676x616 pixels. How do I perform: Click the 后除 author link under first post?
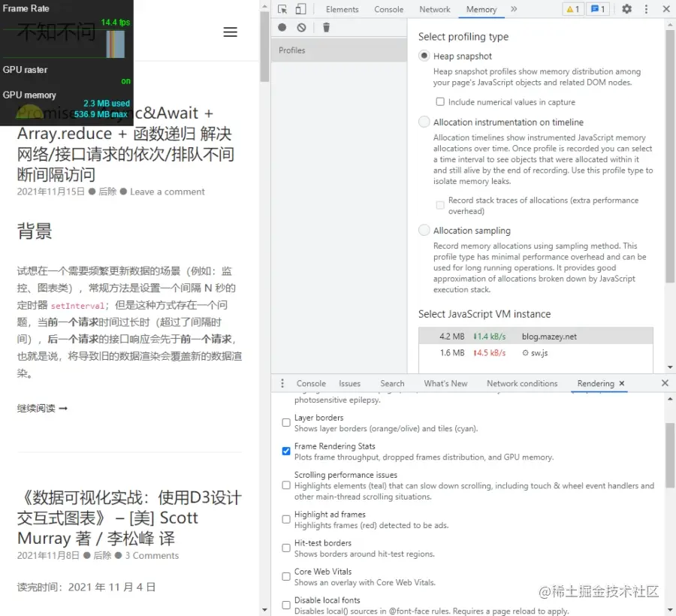point(107,192)
